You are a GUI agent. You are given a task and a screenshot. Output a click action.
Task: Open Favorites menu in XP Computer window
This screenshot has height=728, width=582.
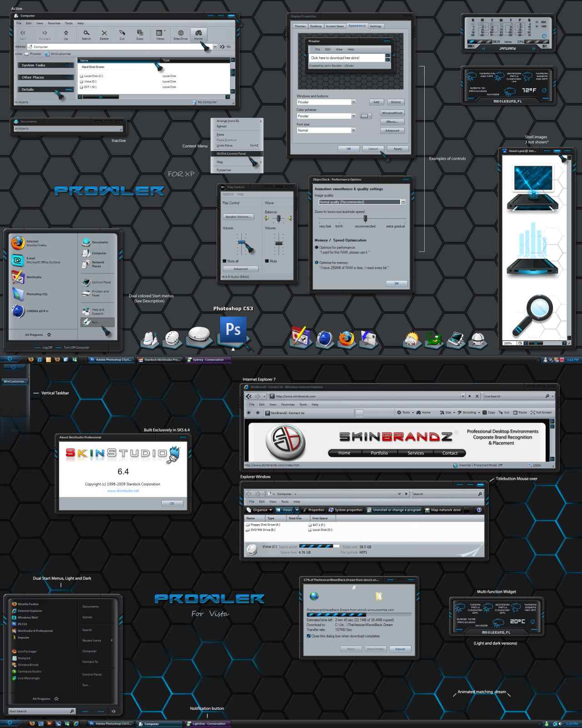coord(54,23)
